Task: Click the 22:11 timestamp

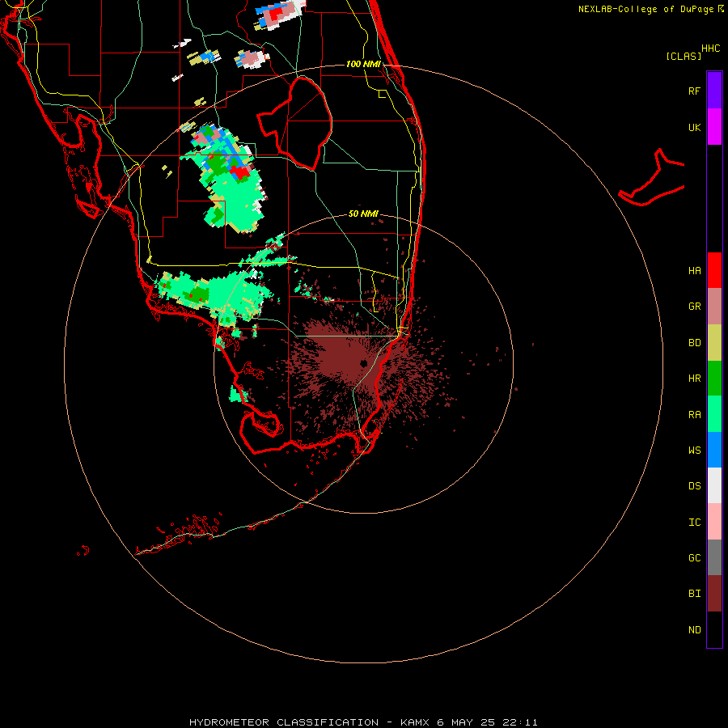Action: 521,722
